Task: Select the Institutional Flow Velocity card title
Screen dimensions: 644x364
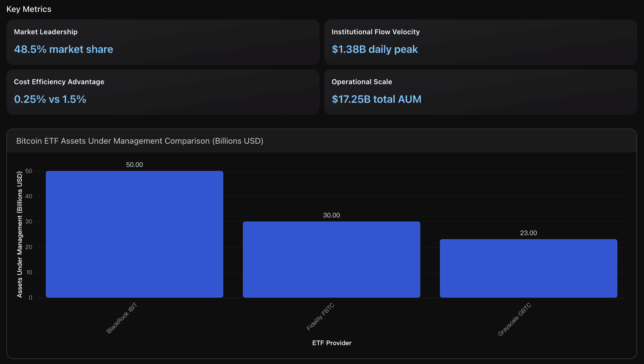Action: pyautogui.click(x=375, y=32)
